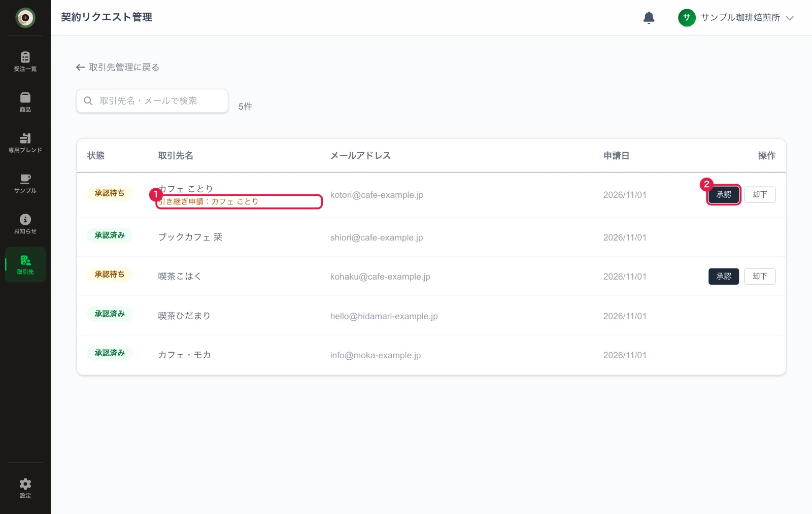
Task: Go back via 取引先管理に戻る link
Action: [118, 67]
